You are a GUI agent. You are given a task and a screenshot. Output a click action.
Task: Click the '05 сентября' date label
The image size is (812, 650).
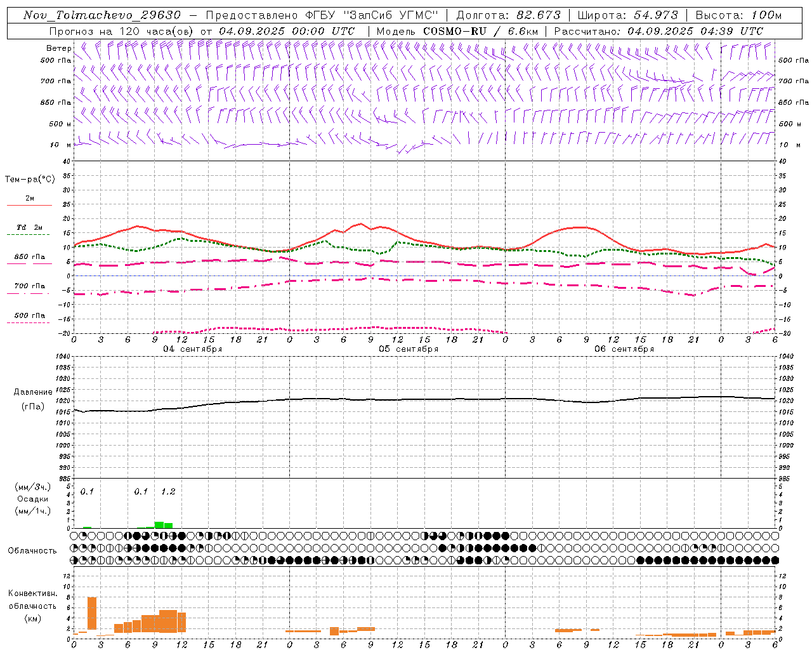(409, 349)
